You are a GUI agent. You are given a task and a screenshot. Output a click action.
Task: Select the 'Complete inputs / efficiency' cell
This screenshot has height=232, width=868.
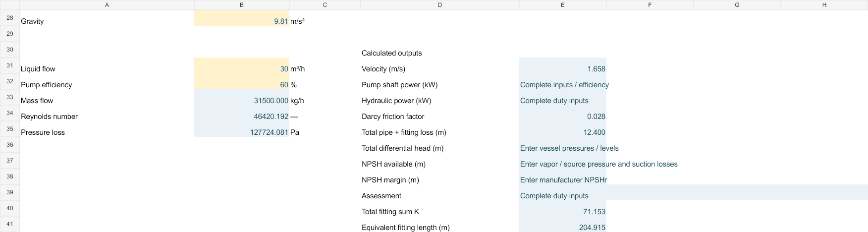[x=563, y=81]
